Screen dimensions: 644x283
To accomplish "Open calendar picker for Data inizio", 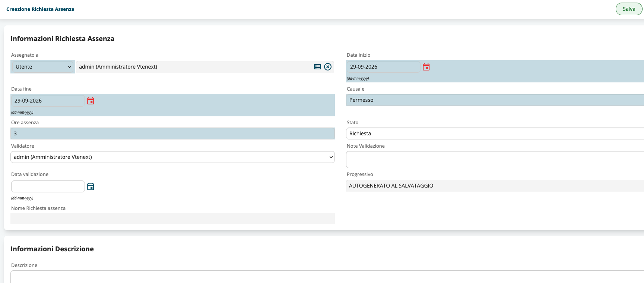I will click(426, 67).
